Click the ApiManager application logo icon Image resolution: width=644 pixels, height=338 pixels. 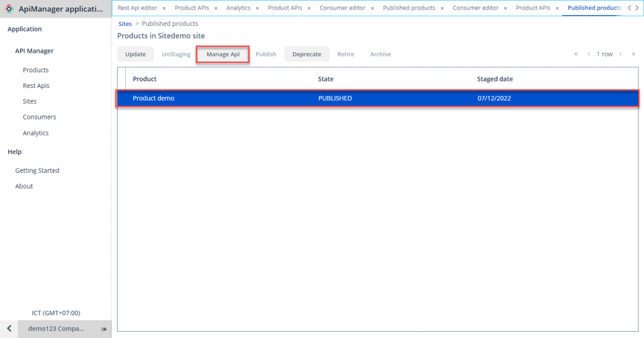9,9
